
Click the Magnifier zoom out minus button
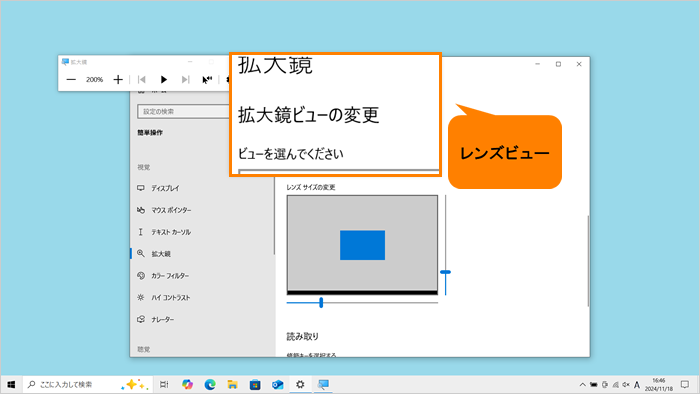click(x=71, y=80)
